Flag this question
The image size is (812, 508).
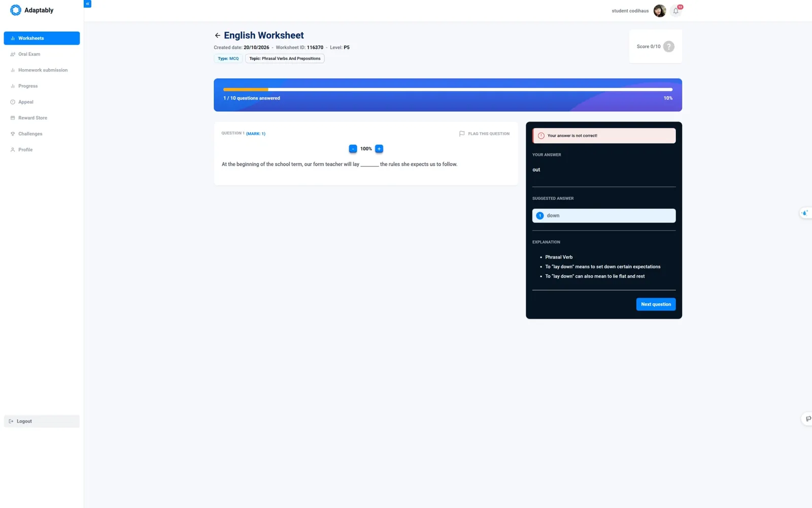tap(484, 134)
